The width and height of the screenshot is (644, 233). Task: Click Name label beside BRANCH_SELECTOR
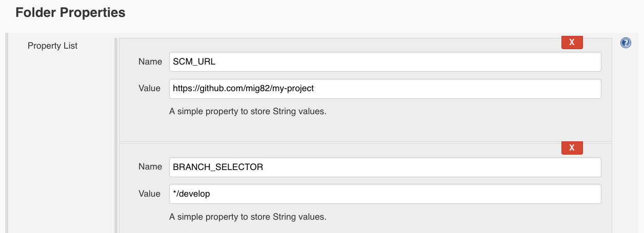click(150, 167)
